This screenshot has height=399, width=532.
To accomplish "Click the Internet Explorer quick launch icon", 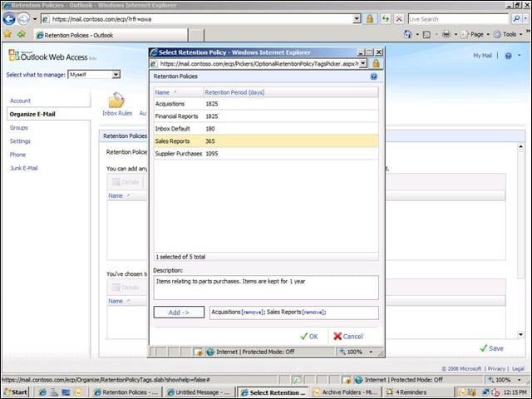I will [x=42, y=392].
